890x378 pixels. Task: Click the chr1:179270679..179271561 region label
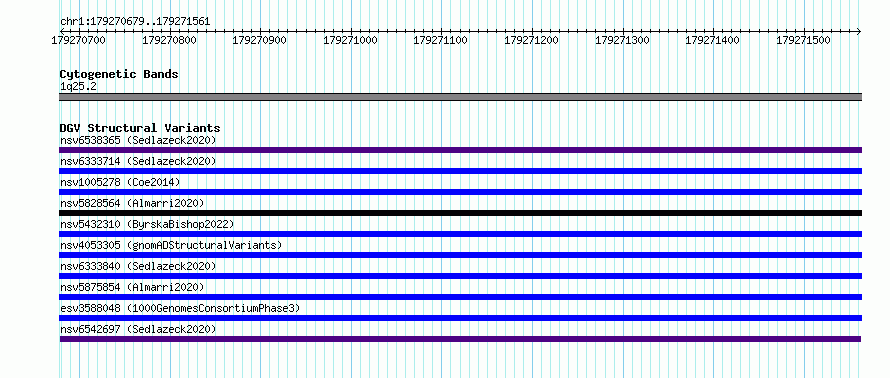tap(135, 22)
